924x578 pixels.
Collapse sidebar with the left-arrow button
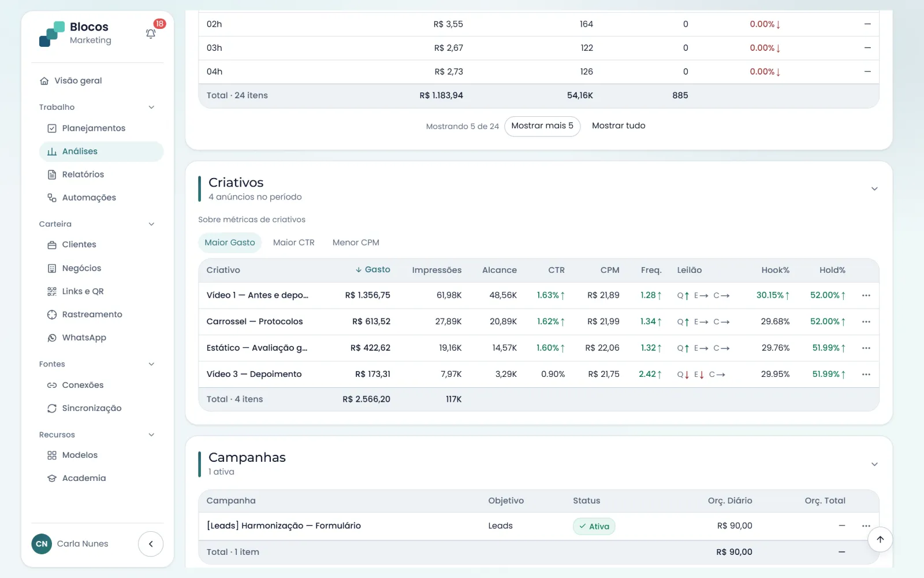pyautogui.click(x=151, y=544)
